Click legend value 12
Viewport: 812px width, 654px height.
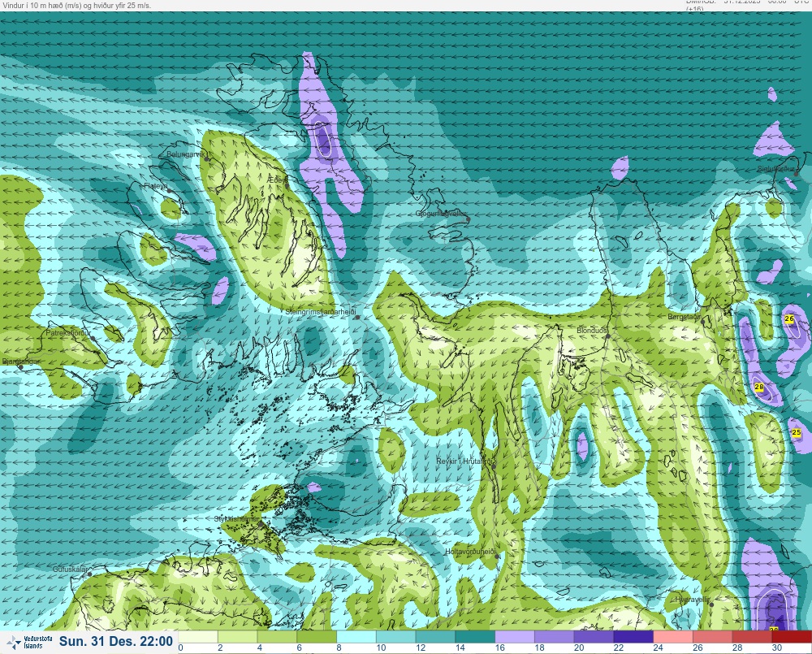420,648
